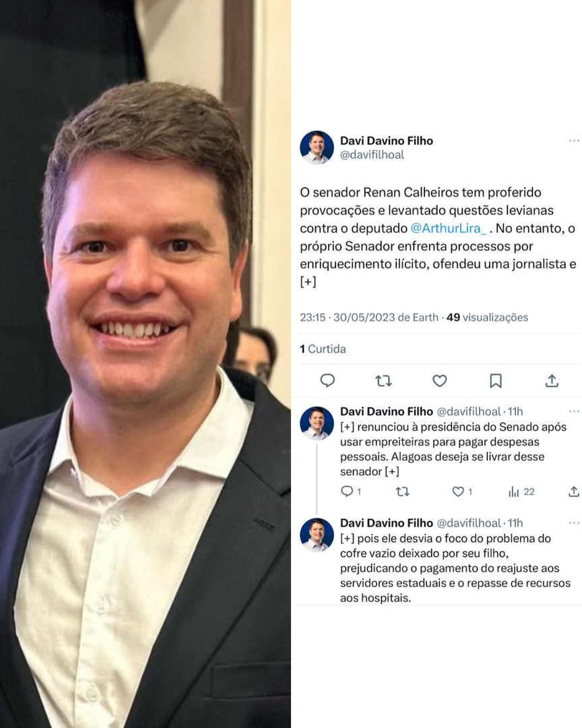Retweet the first thread reply
Image resolution: width=582 pixels, height=728 pixels.
(402, 491)
